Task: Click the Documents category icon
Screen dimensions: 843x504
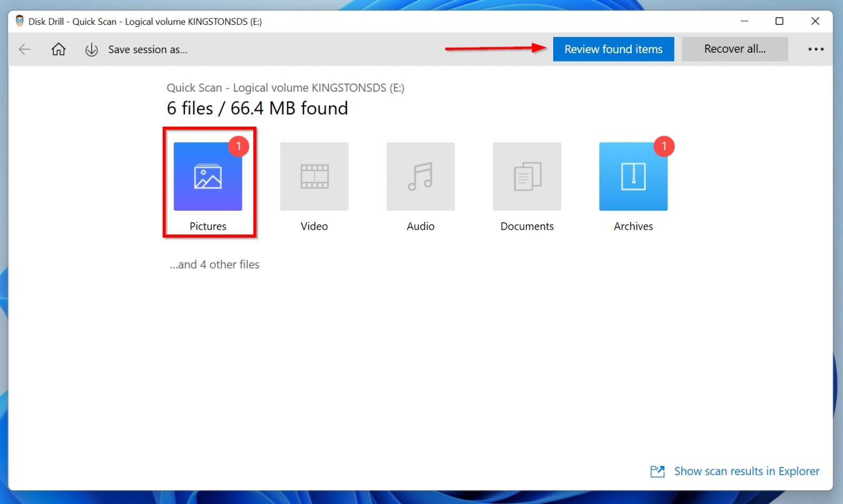Action: pos(526,176)
